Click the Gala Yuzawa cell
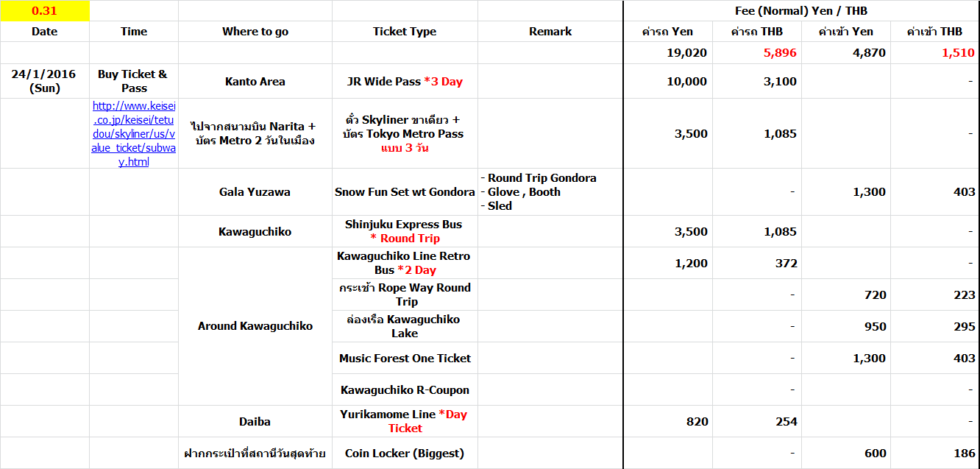The image size is (980, 469). tap(255, 192)
